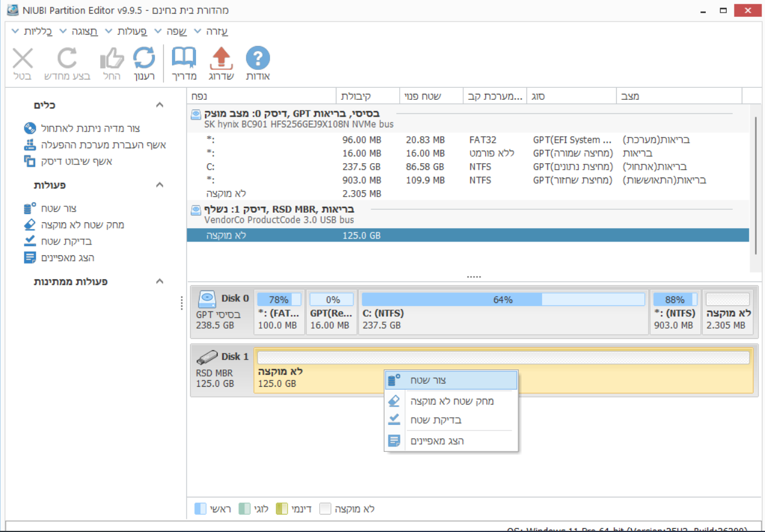Collapse the Tools (כלים) sidebar section
The image size is (765, 532).
(160, 105)
